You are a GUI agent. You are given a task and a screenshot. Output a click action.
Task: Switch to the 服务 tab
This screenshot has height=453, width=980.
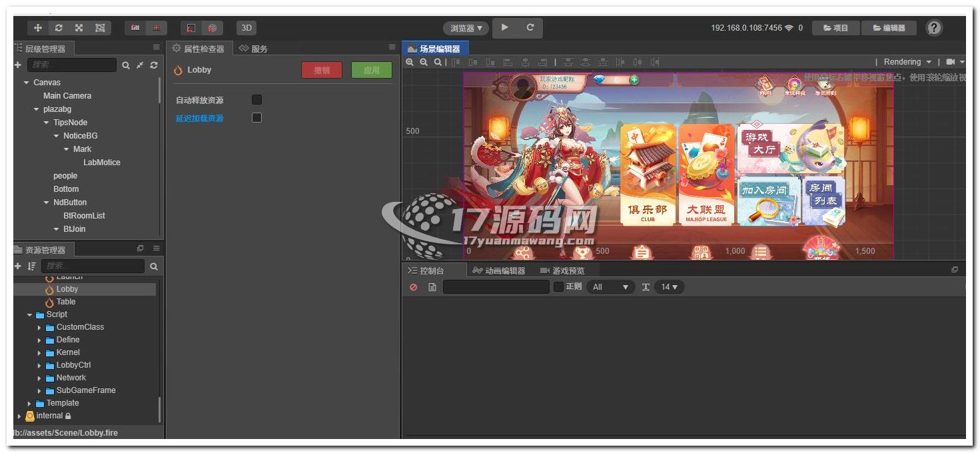coord(253,49)
